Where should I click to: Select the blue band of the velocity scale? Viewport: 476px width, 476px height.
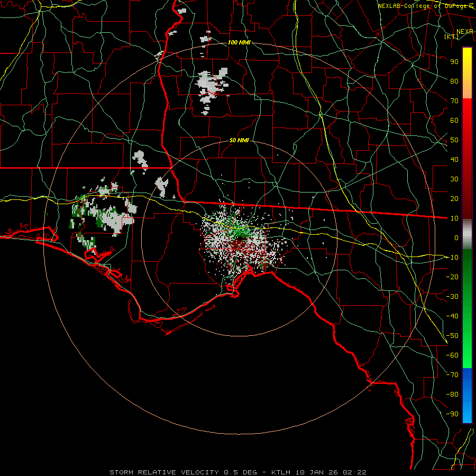tap(467, 395)
